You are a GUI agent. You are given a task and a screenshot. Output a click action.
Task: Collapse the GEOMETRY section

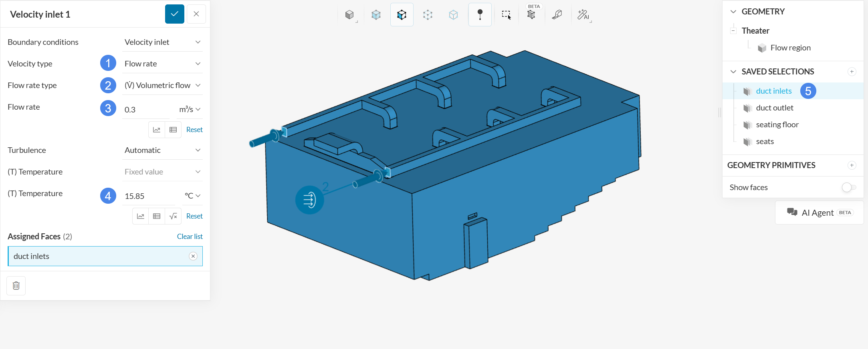tap(733, 12)
